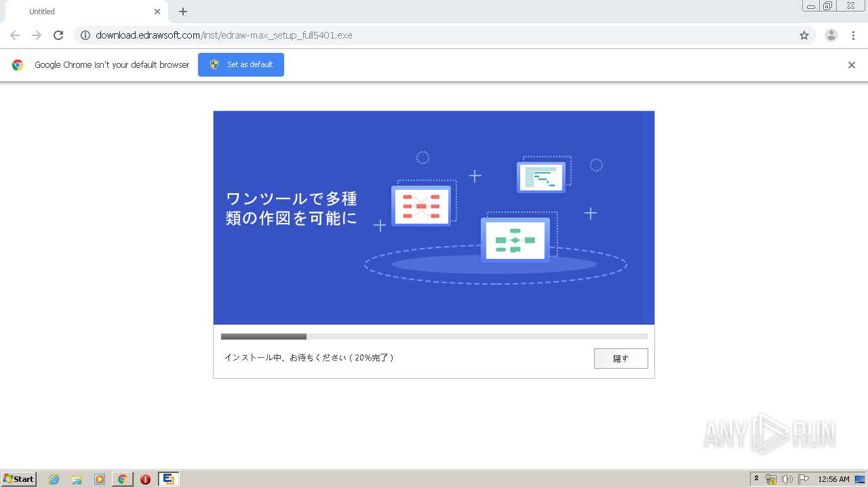Reload the current page
This screenshot has width=868, height=488.
pos(58,35)
